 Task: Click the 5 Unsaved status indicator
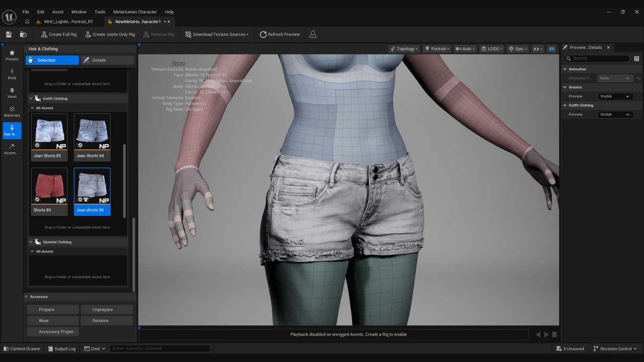tap(571, 348)
